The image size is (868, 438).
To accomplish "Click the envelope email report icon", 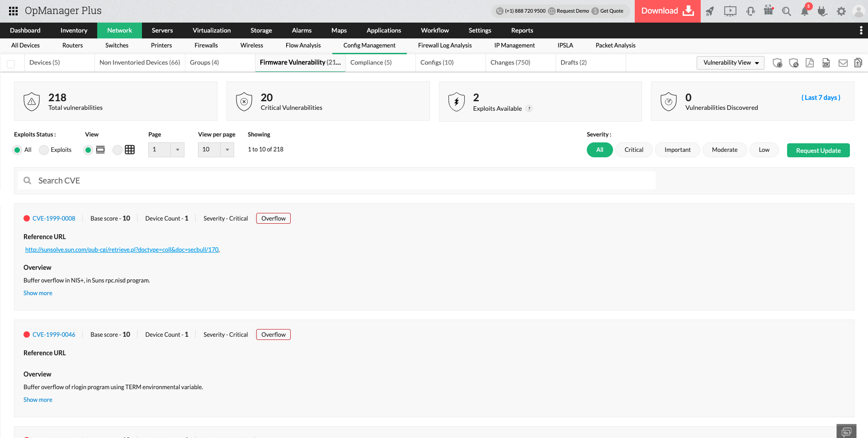I will pos(843,63).
